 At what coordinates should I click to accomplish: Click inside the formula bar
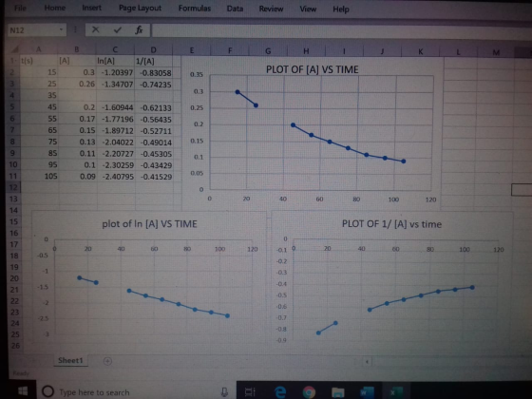click(341, 31)
